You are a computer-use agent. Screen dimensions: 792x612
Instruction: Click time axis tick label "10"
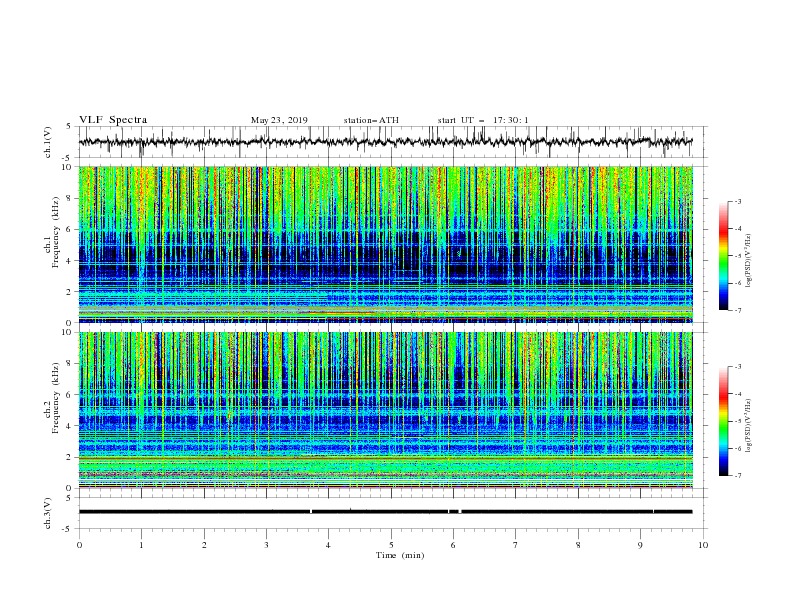pos(703,545)
